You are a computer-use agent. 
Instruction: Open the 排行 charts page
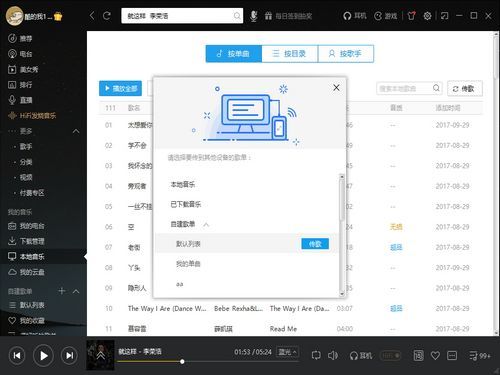click(x=20, y=85)
